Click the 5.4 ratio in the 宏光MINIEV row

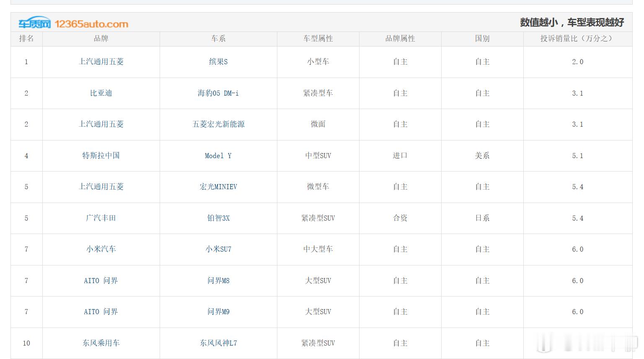(x=578, y=187)
